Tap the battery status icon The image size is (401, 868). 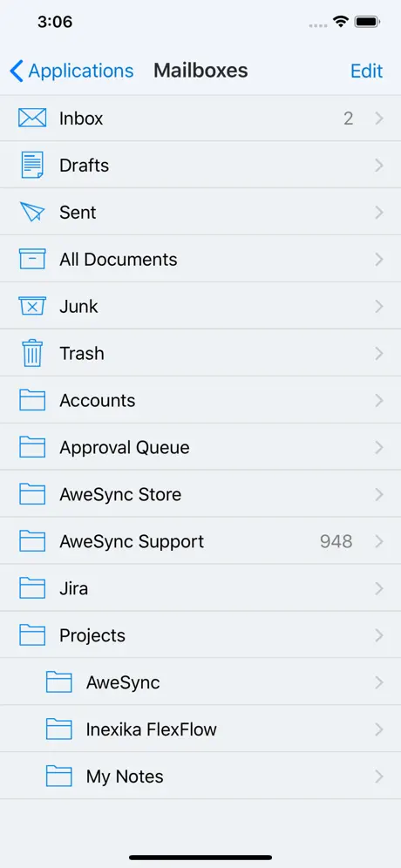(x=367, y=22)
